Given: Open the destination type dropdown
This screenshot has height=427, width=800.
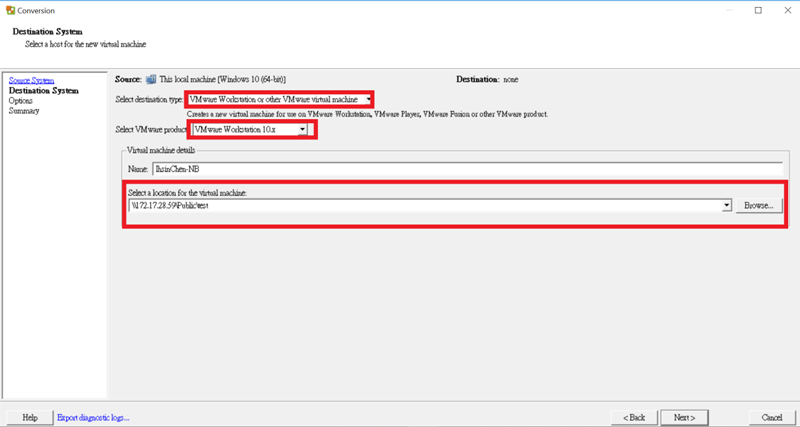Looking at the screenshot, I should [279, 99].
